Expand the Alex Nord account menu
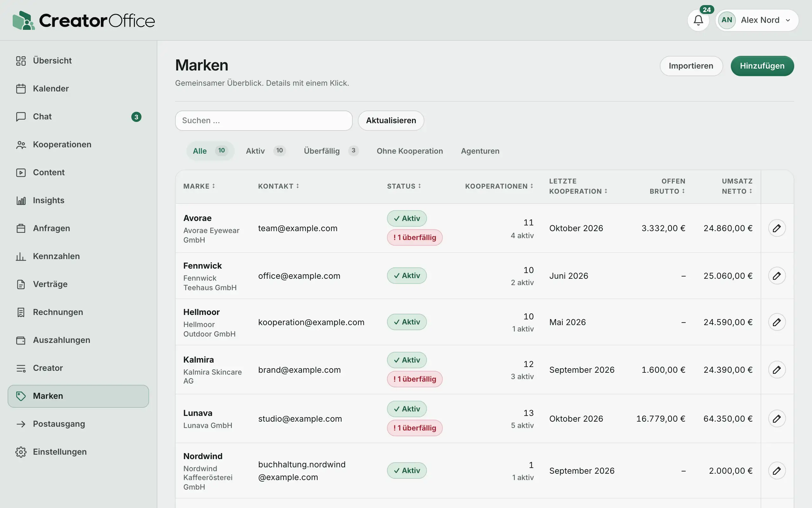 click(757, 20)
